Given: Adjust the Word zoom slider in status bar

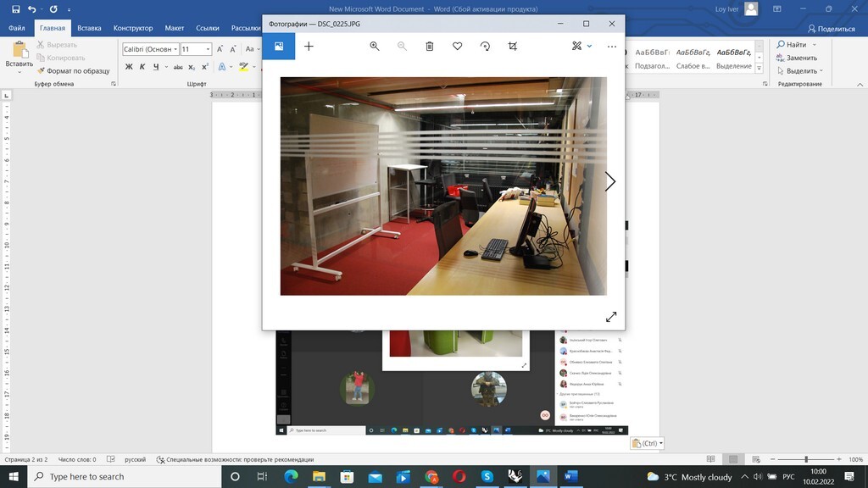Looking at the screenshot, I should point(805,459).
